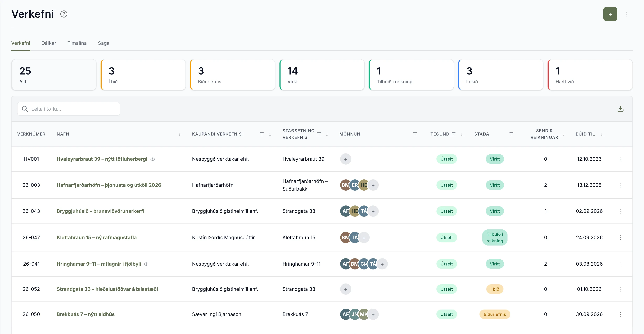Sort by the Tegund column
Viewport: 644px width, 334px height.
(461, 134)
